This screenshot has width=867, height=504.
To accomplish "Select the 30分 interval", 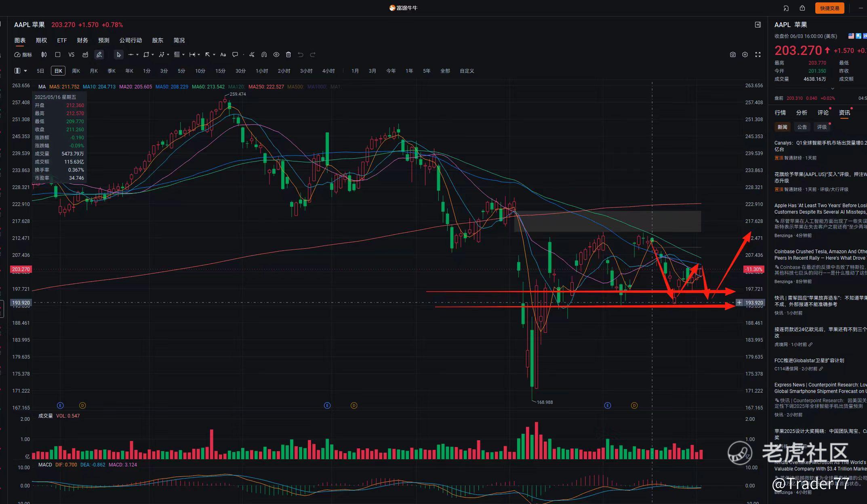I will click(240, 71).
